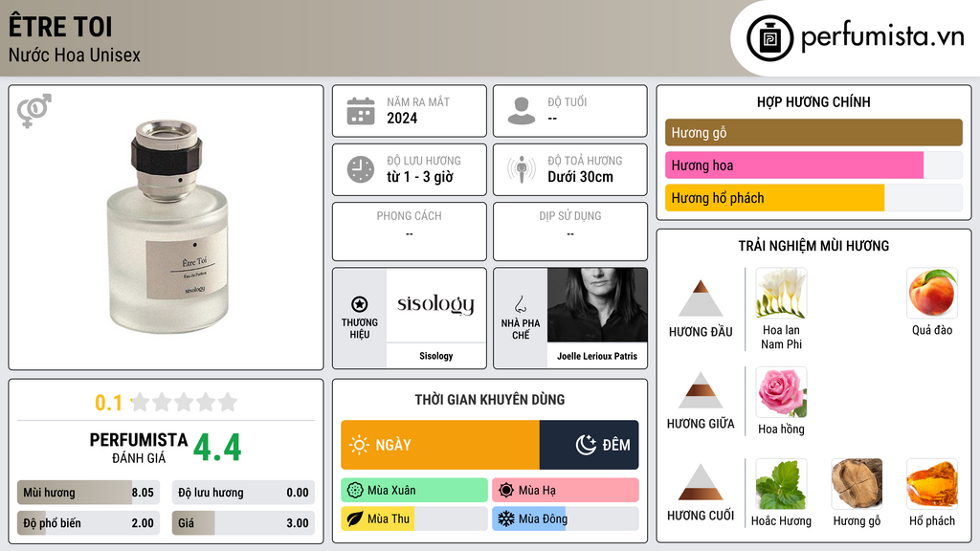This screenshot has height=551, width=980.
Task: Open the Hoa hồng note image
Action: pos(781,392)
